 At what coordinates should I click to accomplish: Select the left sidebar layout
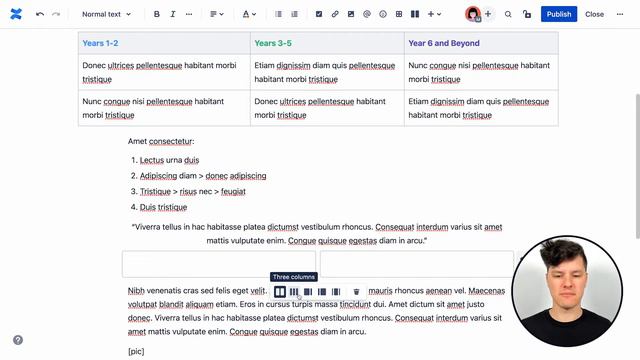(322, 291)
